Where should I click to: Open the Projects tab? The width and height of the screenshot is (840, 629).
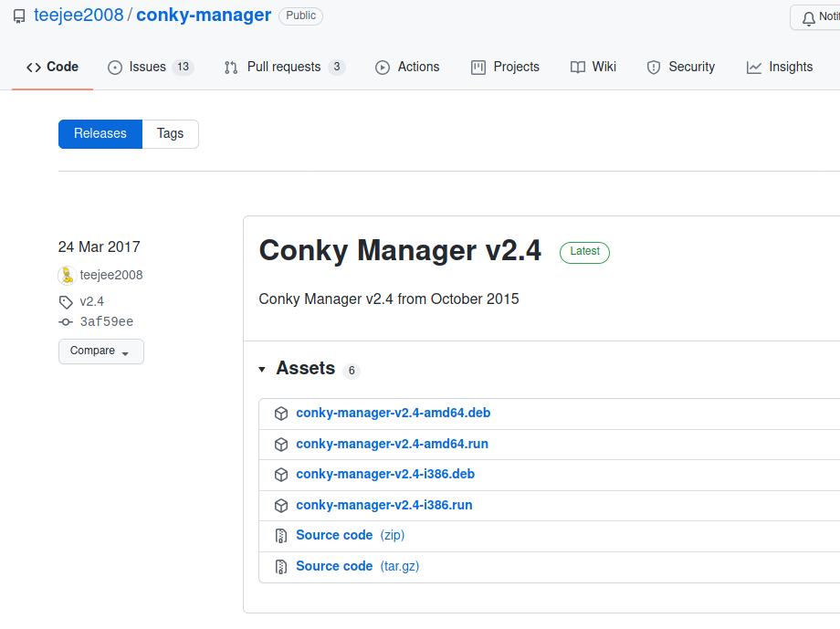click(x=505, y=67)
